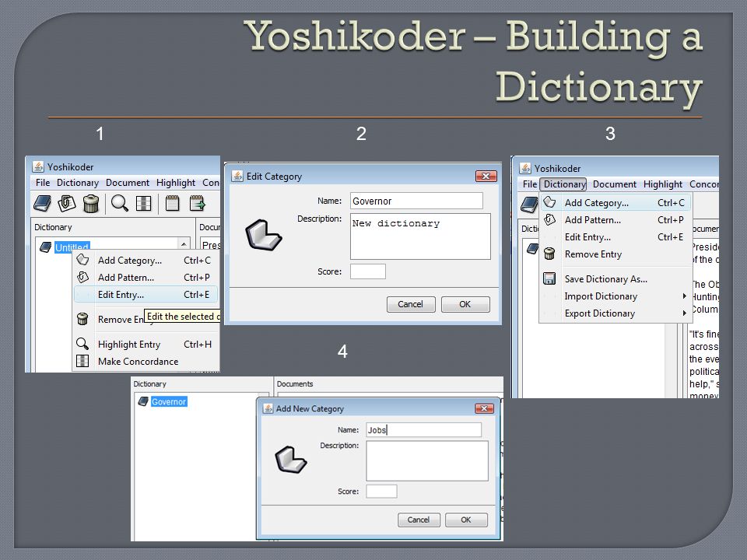
Task: Open Document menu in window 1
Action: (x=127, y=182)
